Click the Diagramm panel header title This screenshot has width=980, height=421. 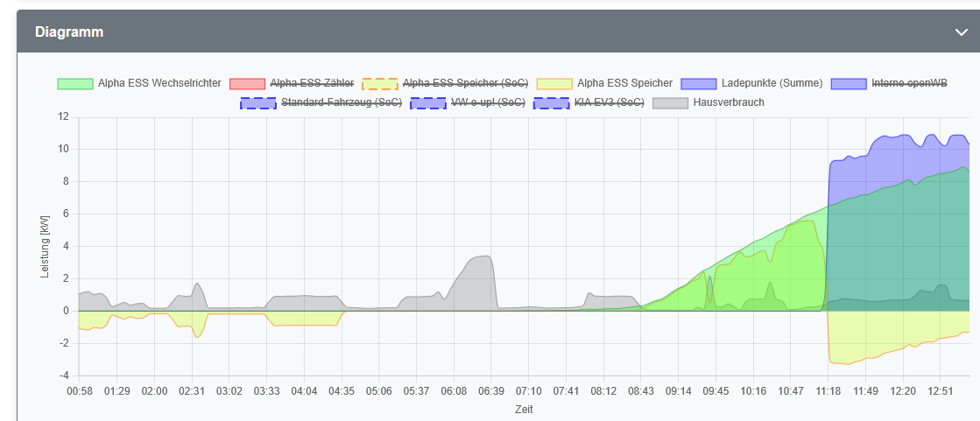(x=69, y=32)
